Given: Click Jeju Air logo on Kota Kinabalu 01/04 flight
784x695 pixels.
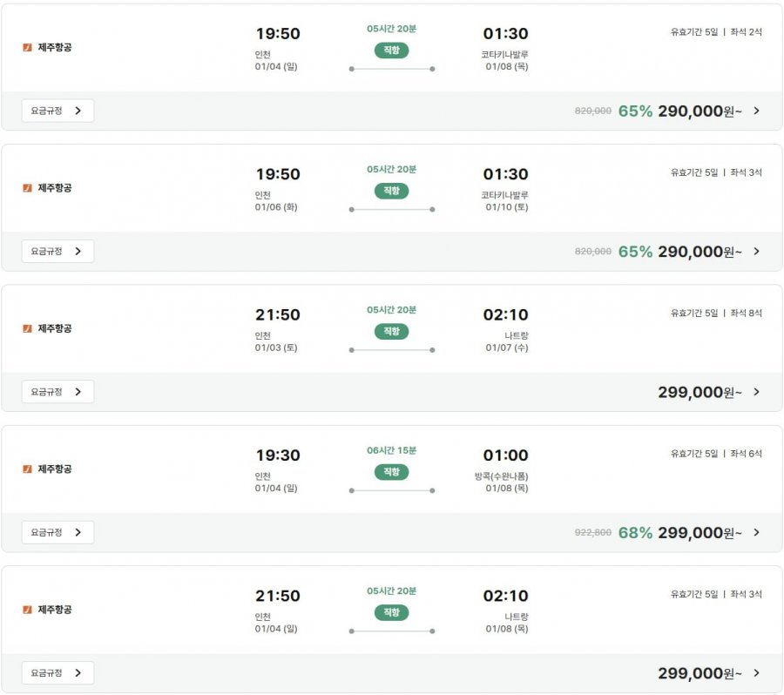Looking at the screenshot, I should point(27,47).
